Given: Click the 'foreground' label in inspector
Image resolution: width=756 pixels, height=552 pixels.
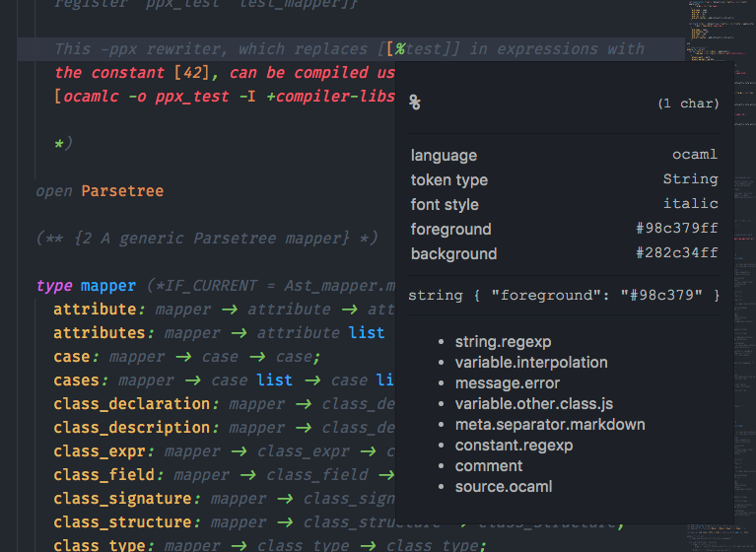Looking at the screenshot, I should pos(450,229).
